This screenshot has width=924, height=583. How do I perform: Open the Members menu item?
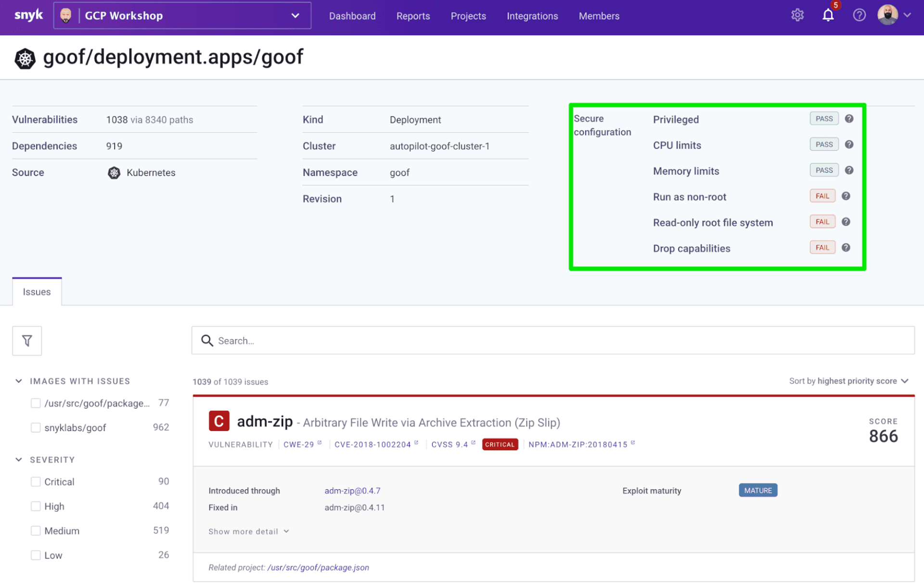[599, 16]
